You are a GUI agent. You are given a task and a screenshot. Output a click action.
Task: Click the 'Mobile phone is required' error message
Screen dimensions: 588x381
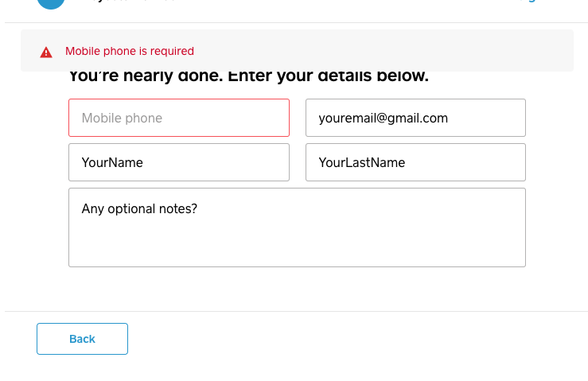130,51
